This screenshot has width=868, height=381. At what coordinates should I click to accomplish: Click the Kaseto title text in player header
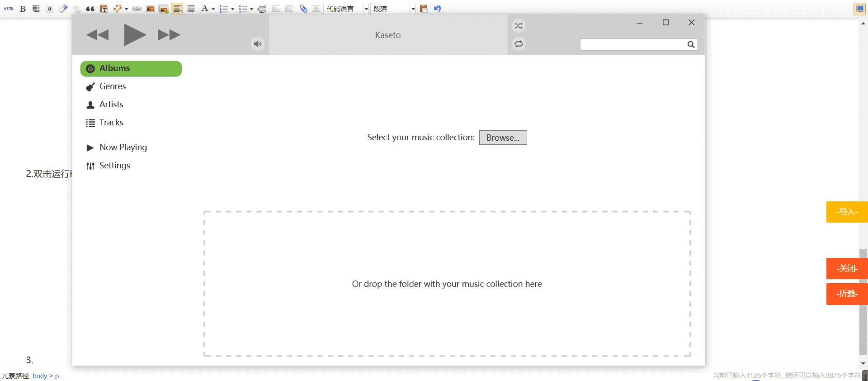tap(388, 35)
